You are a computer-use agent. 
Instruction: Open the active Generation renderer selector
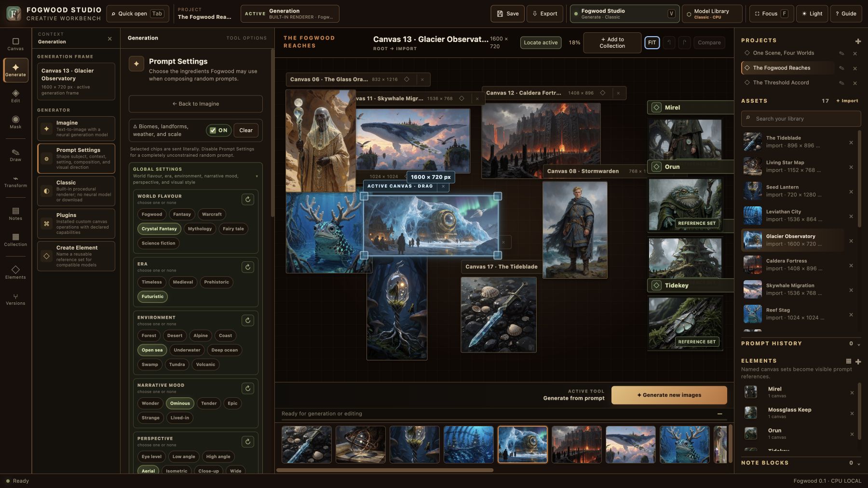(290, 14)
